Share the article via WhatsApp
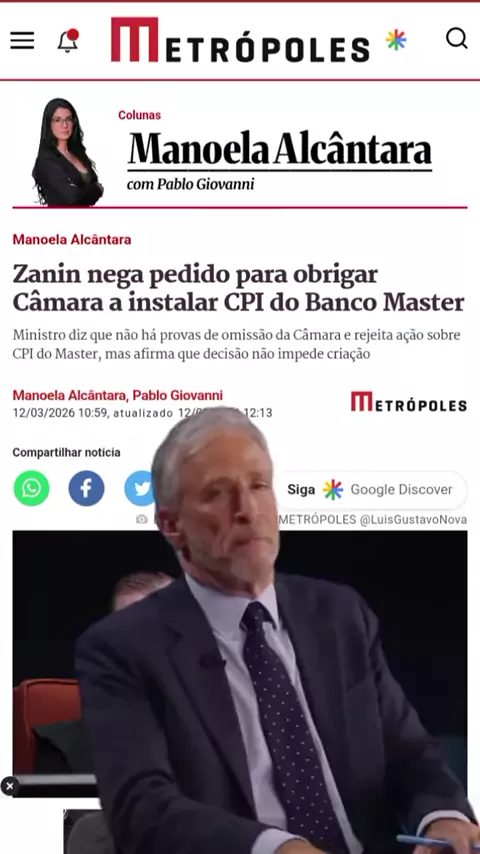The height and width of the screenshot is (854, 480). tap(32, 489)
